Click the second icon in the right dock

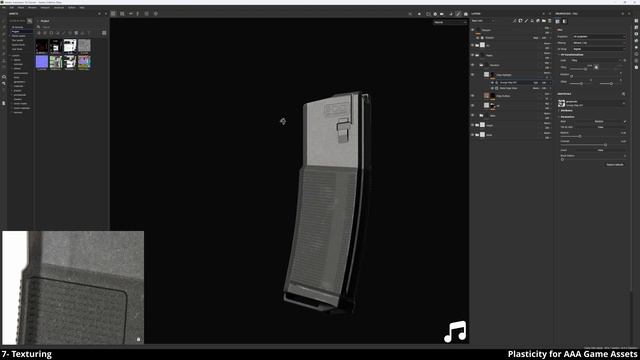(636, 27)
